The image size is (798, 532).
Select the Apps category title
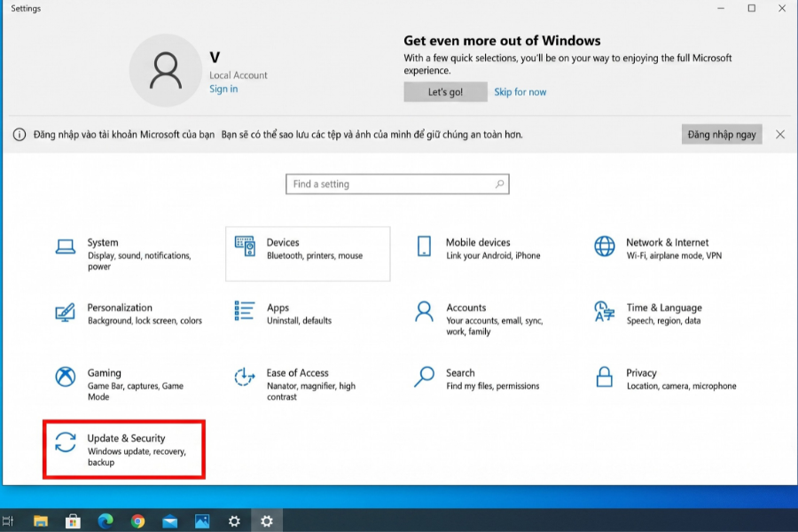[278, 308]
